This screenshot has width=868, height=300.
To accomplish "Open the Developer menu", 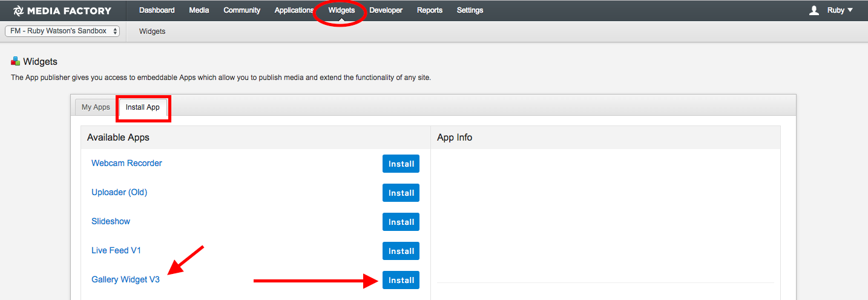I will tap(386, 10).
